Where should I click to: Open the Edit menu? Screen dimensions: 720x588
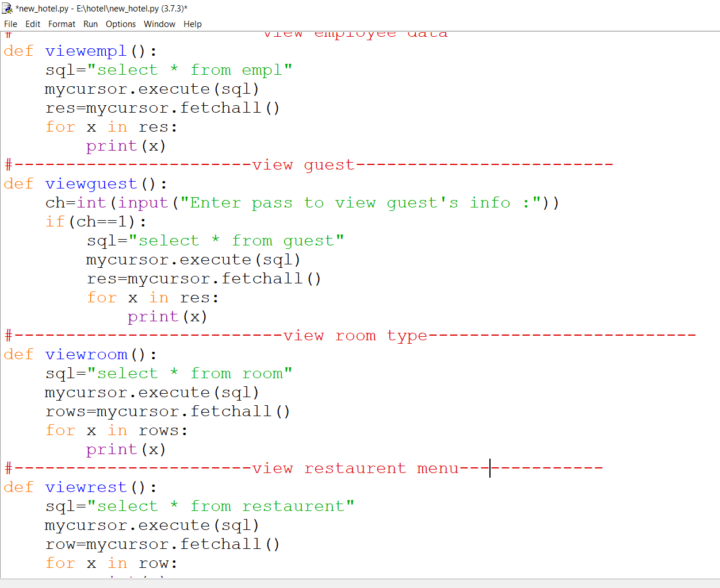point(33,24)
